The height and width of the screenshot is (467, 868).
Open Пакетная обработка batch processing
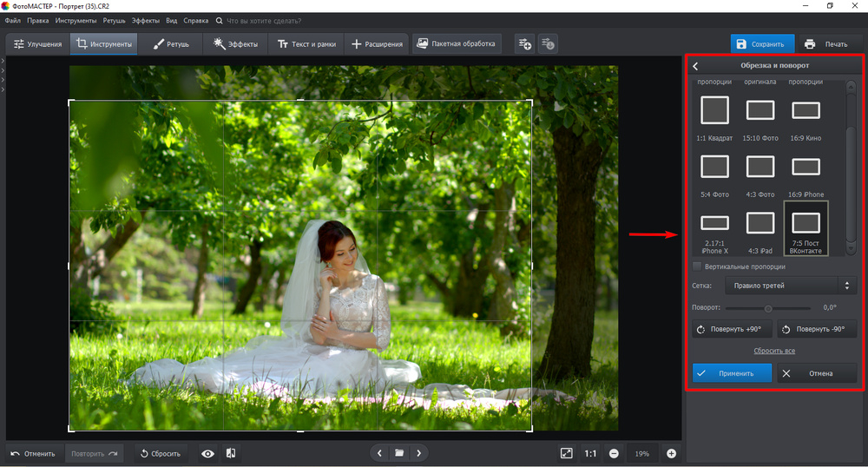(x=457, y=43)
